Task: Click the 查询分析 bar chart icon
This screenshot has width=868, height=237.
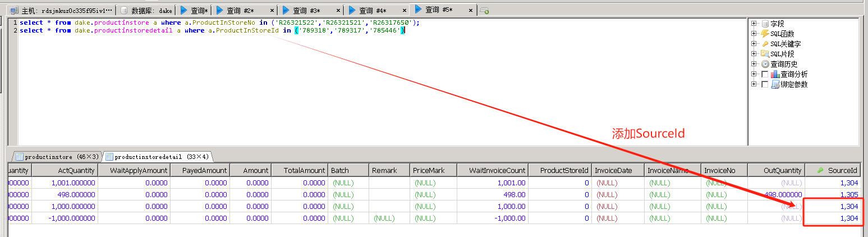Action: click(x=775, y=74)
